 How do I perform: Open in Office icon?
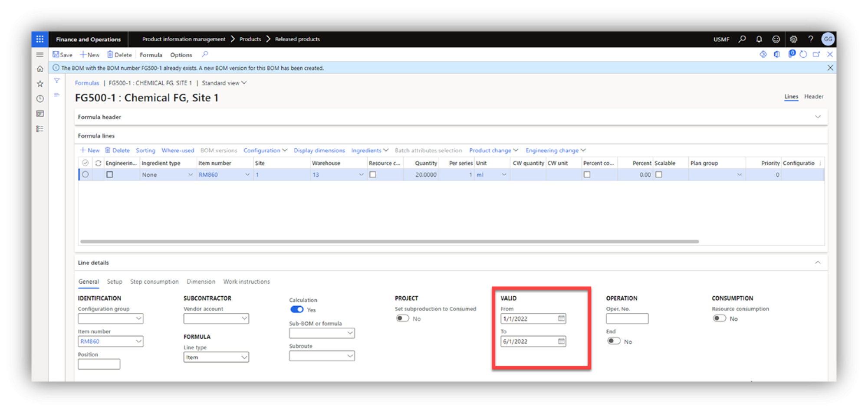[777, 54]
